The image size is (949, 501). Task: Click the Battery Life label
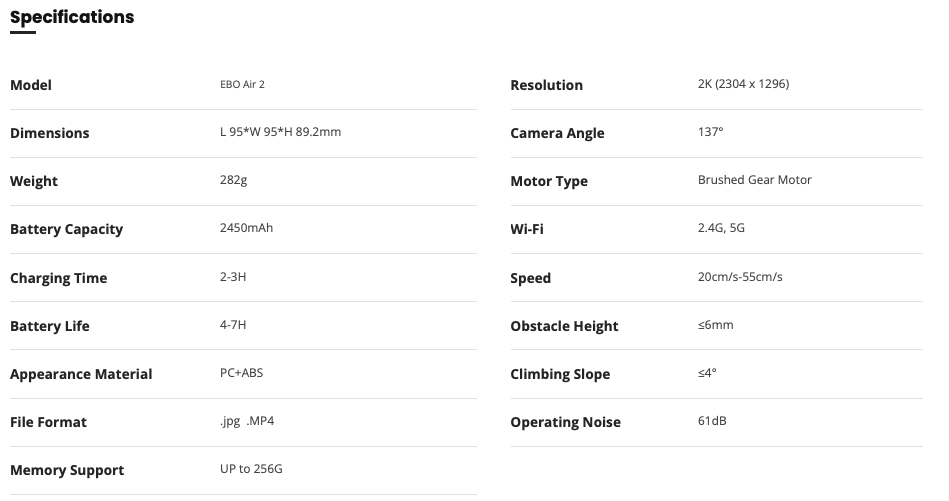pyautogui.click(x=50, y=326)
